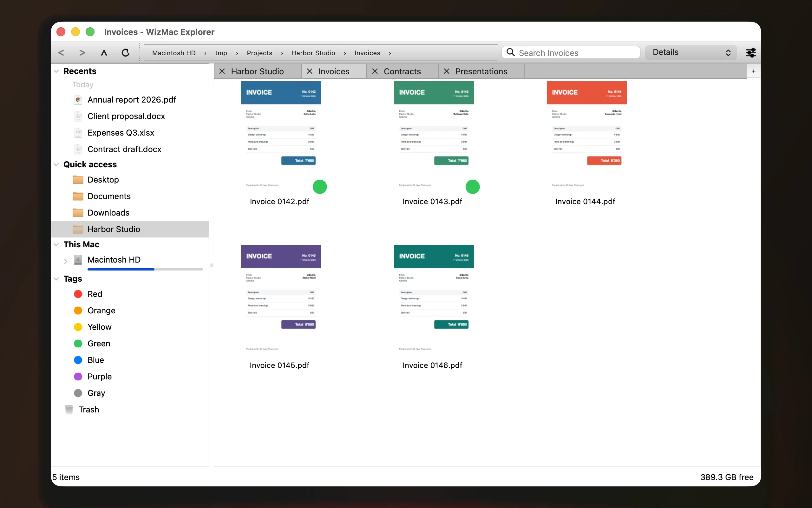
Task: Click the Annual report 2026.pdf file icon
Action: [78, 100]
